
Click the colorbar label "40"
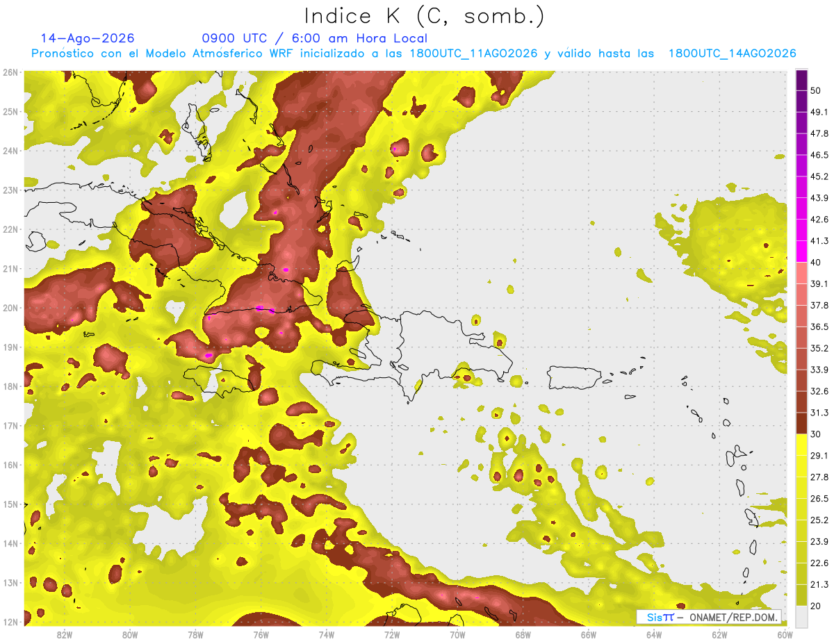pyautogui.click(x=817, y=263)
